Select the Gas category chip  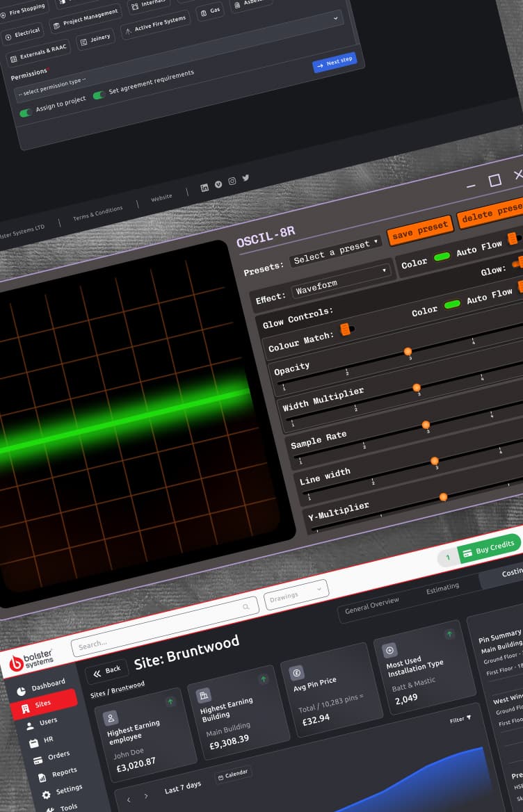(210, 11)
